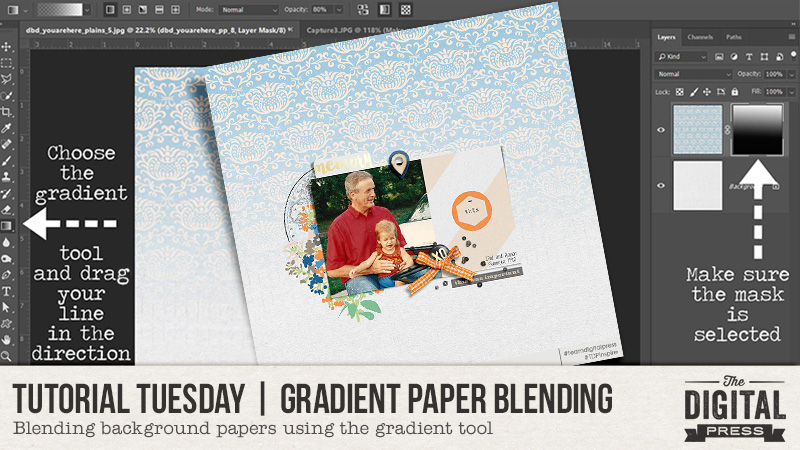
Task: Toggle visibility of the Background layer
Action: coord(659,185)
